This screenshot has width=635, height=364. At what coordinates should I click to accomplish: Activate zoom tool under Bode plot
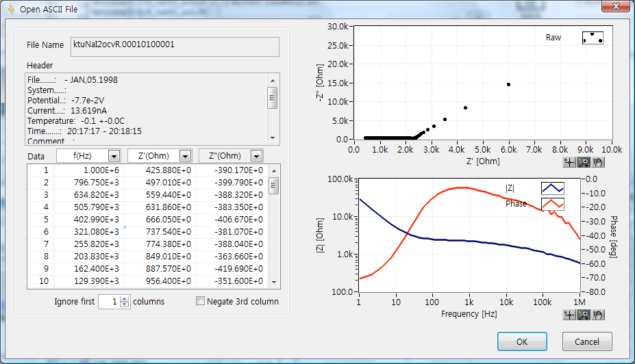pos(584,315)
